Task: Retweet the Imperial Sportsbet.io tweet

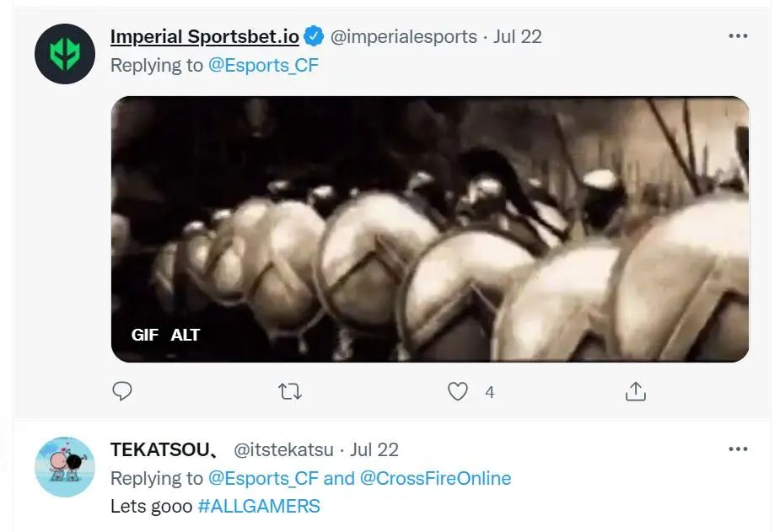Action: click(290, 391)
